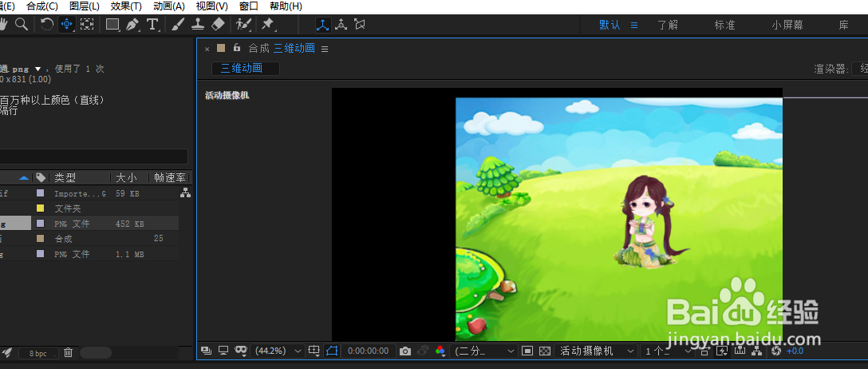Open the 图层(L) menu

[x=84, y=6]
